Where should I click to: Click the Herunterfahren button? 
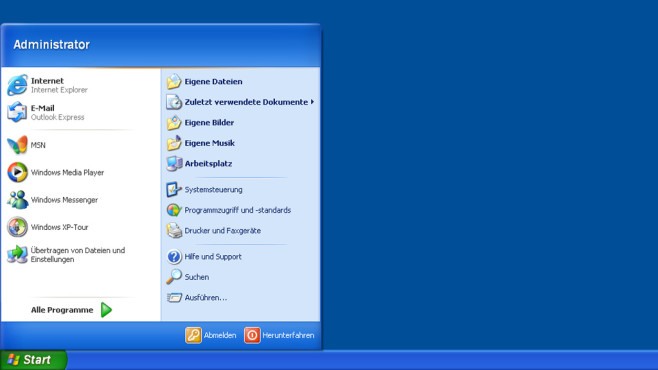point(279,335)
